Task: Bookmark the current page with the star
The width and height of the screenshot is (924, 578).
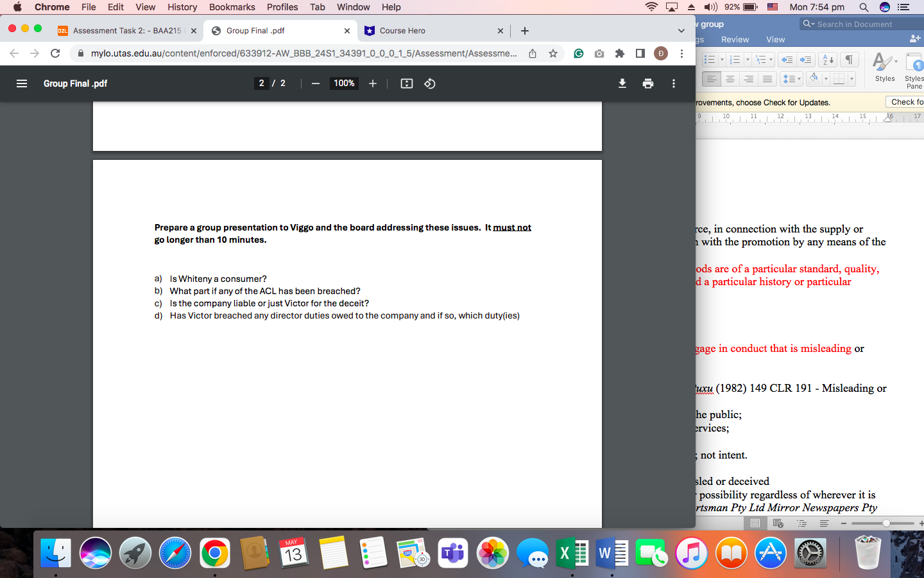Action: 553,54
